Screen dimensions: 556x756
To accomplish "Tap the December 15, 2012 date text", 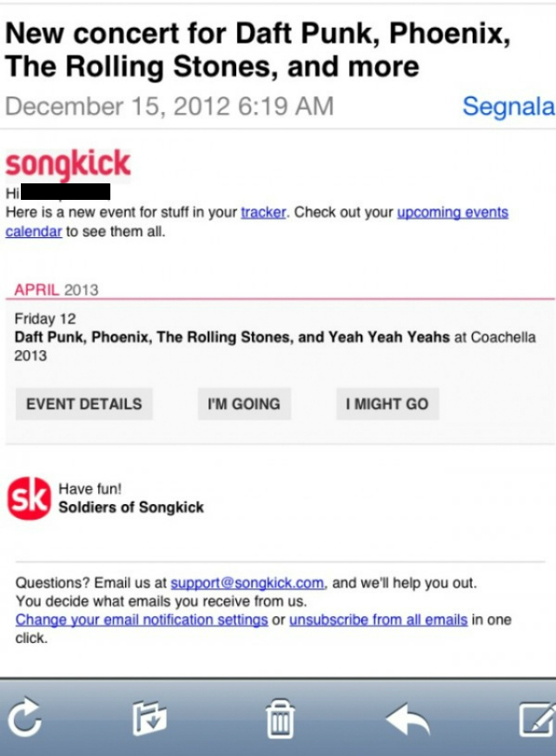I will click(169, 106).
